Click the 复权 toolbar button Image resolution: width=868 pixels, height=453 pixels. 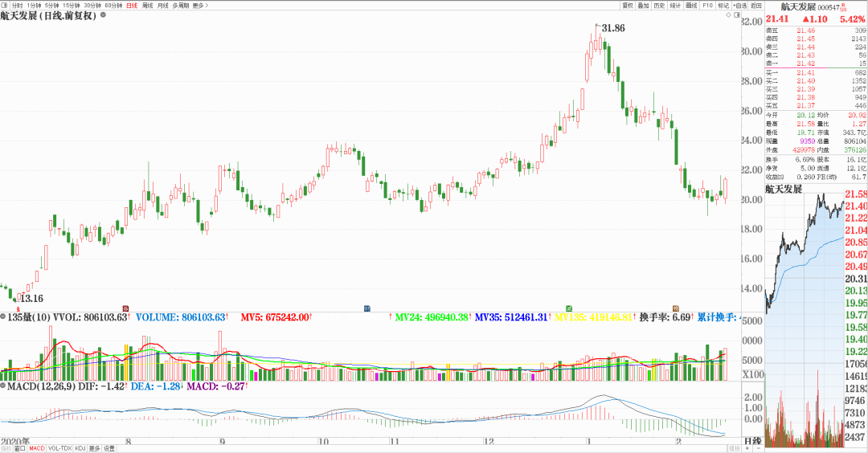tap(627, 6)
